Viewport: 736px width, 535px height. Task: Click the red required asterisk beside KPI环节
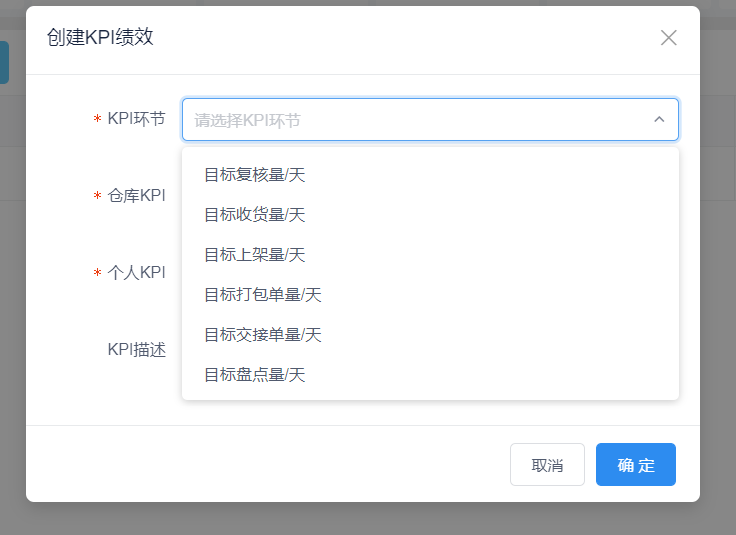(x=98, y=119)
